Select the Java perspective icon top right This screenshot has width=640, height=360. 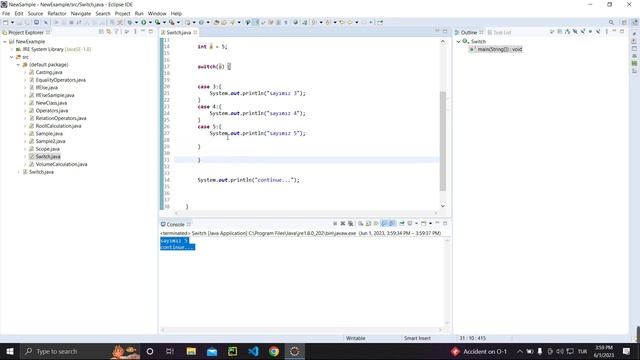[x=635, y=22]
